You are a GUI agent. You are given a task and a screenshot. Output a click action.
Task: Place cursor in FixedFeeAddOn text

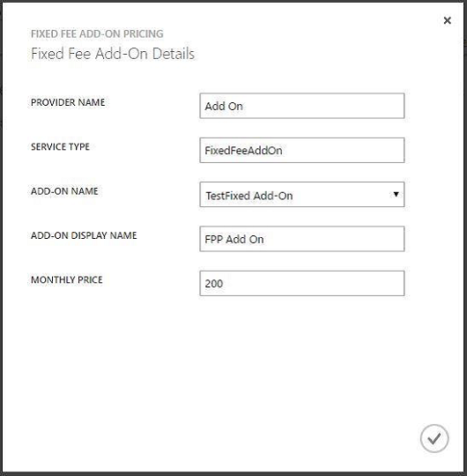(x=243, y=151)
